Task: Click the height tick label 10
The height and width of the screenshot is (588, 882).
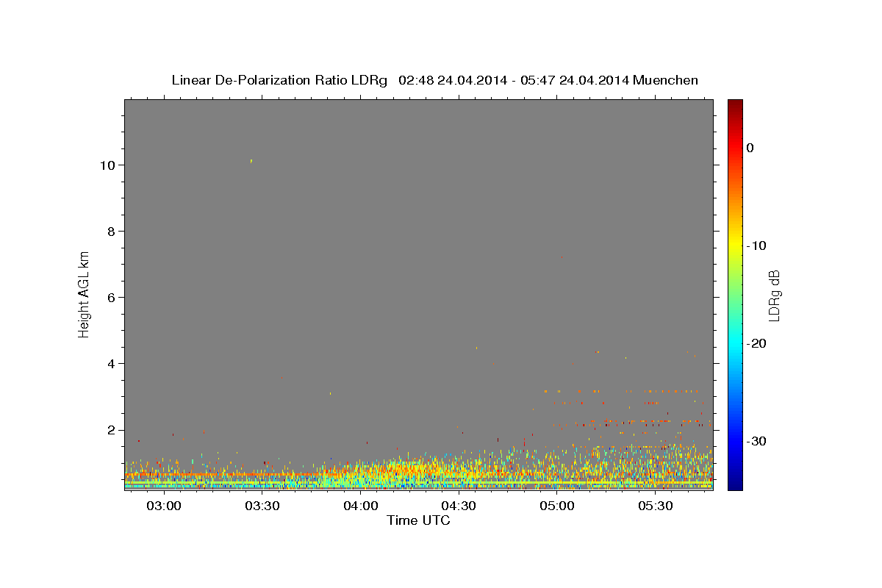Action: click(107, 165)
